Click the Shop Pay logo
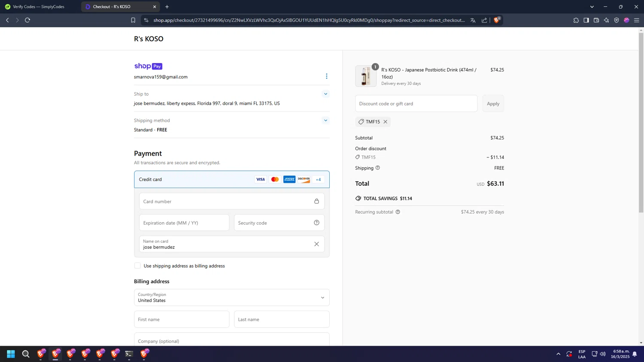Screen dimensions: 644x362 148,66
